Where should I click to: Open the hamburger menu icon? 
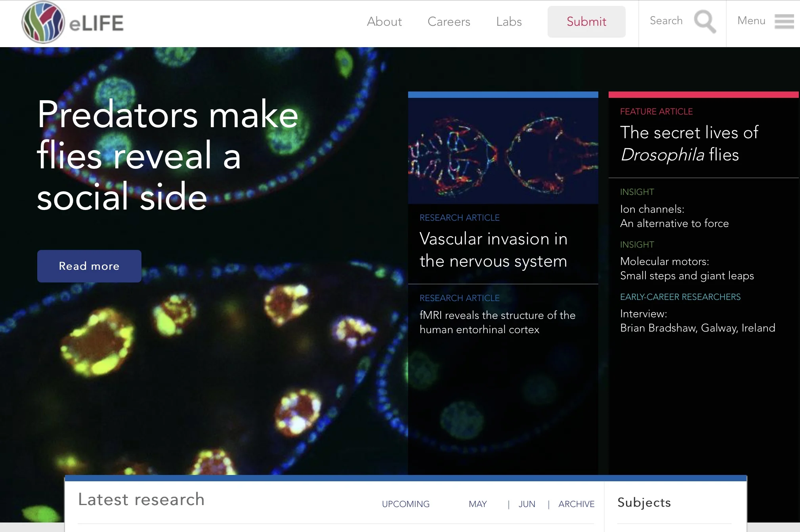[784, 21]
